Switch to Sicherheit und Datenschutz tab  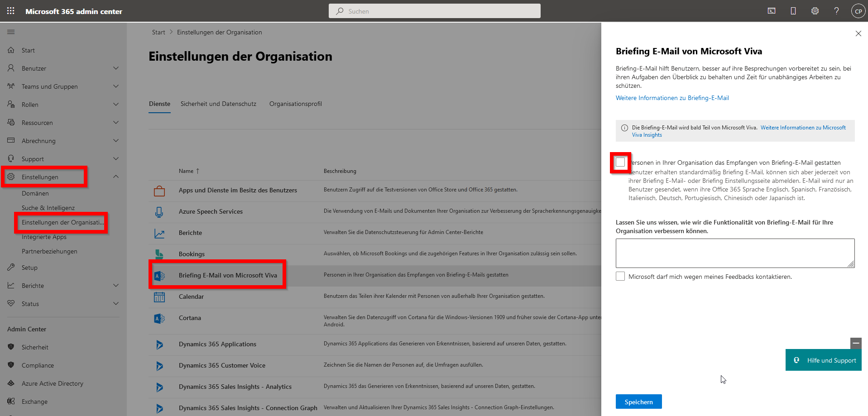(x=218, y=104)
